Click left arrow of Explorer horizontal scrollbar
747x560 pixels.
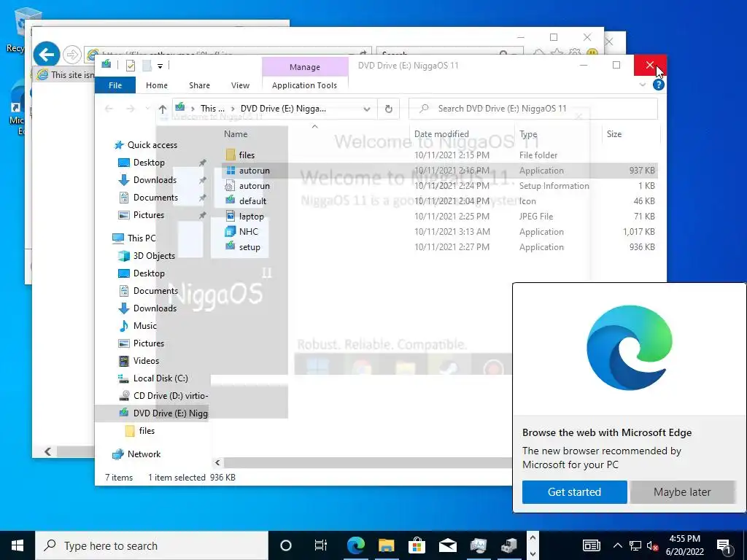coord(217,462)
